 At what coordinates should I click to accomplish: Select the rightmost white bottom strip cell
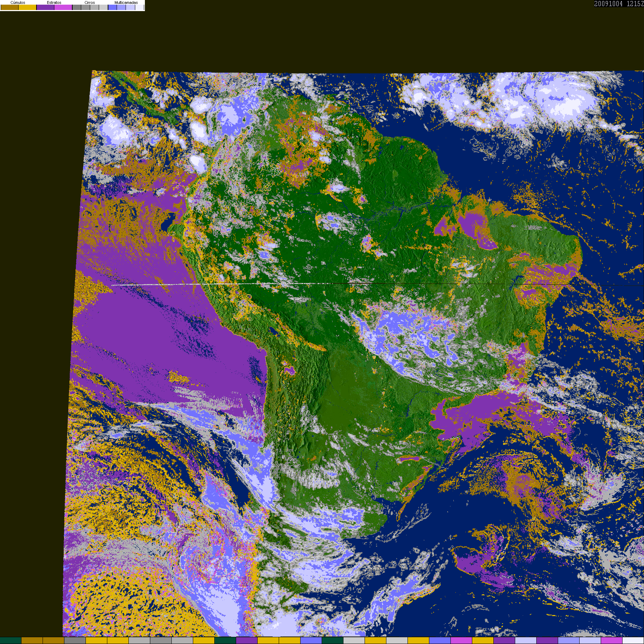[633, 640]
